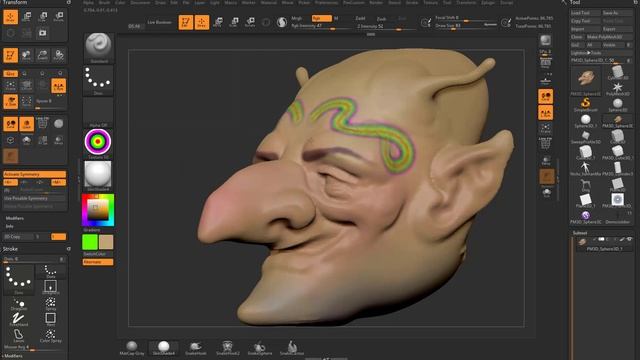Click the Export button in Tool palette

(x=617, y=29)
